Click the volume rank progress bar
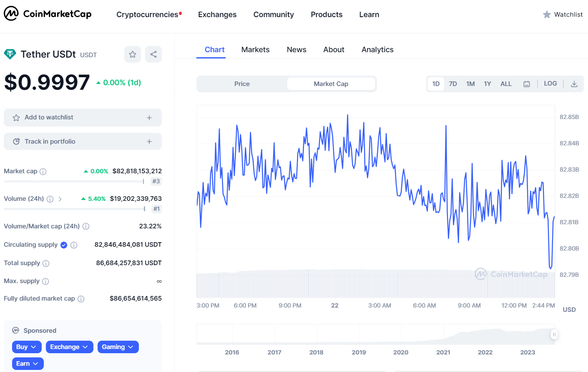This screenshot has width=588, height=372. click(74, 209)
